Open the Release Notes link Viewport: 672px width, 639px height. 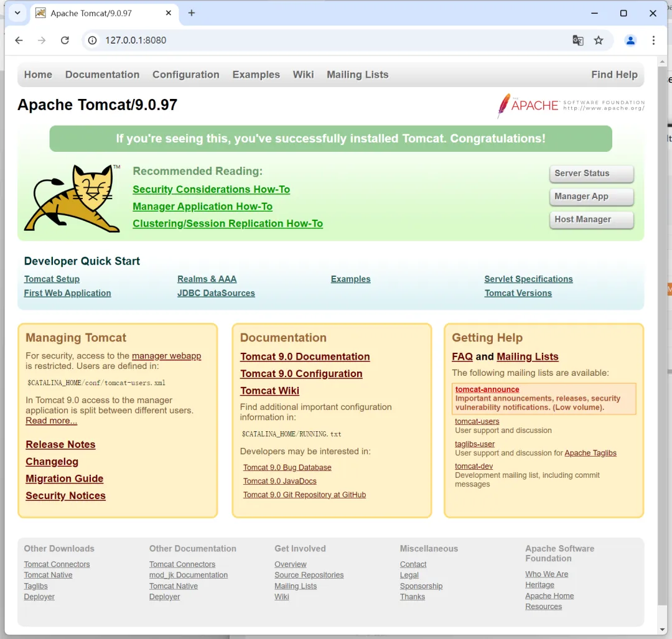pyautogui.click(x=60, y=444)
